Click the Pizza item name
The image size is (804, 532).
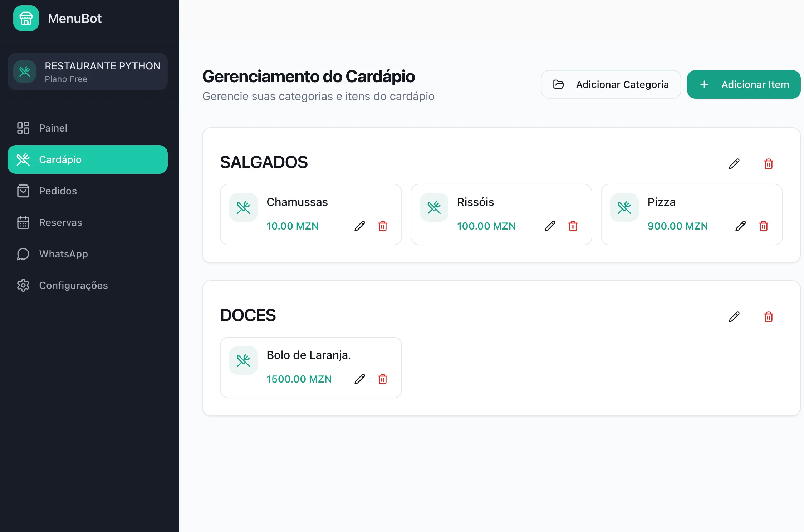(x=662, y=202)
